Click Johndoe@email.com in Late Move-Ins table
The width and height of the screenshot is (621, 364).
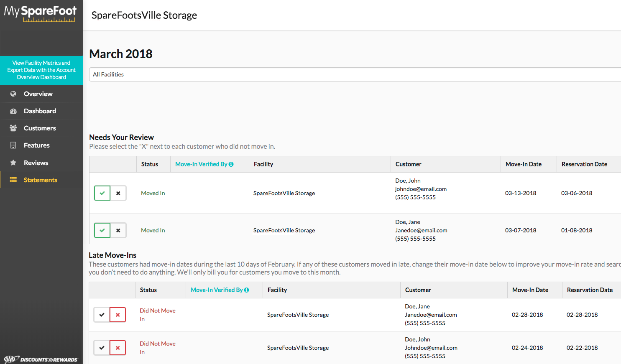pos(431,348)
